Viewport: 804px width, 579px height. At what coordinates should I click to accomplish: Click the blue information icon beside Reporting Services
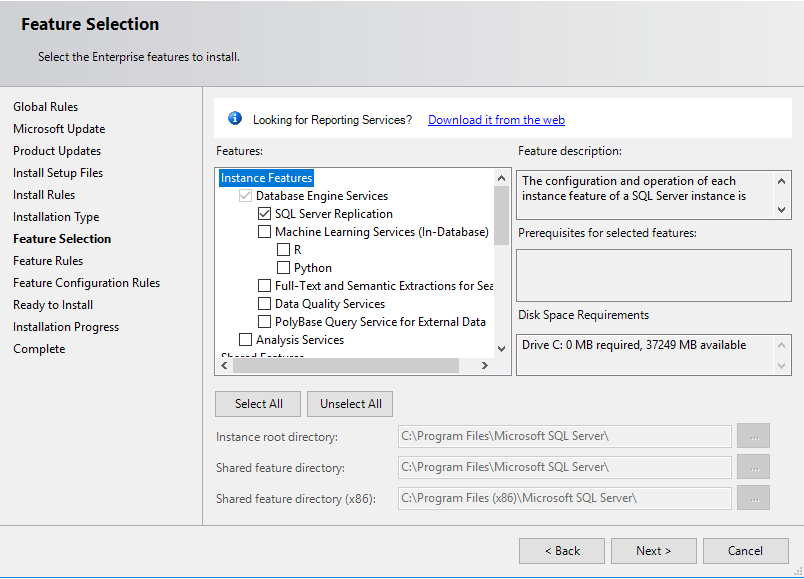tap(235, 118)
